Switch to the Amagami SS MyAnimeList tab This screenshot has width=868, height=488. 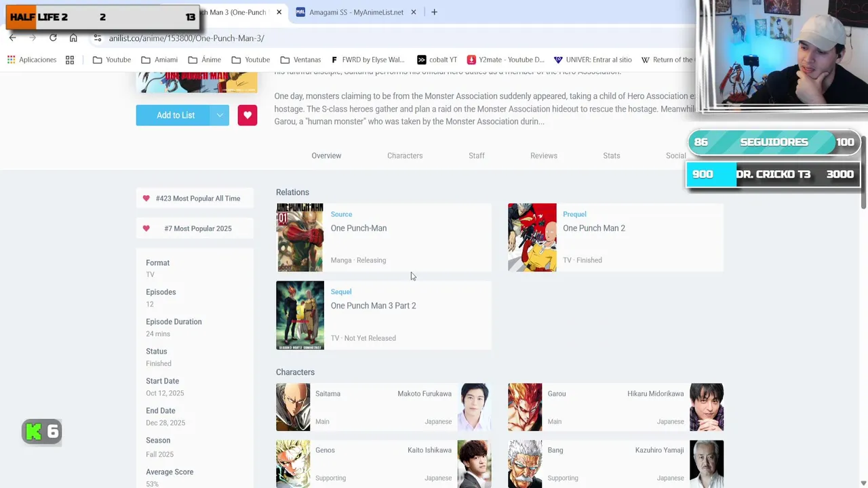click(x=356, y=12)
